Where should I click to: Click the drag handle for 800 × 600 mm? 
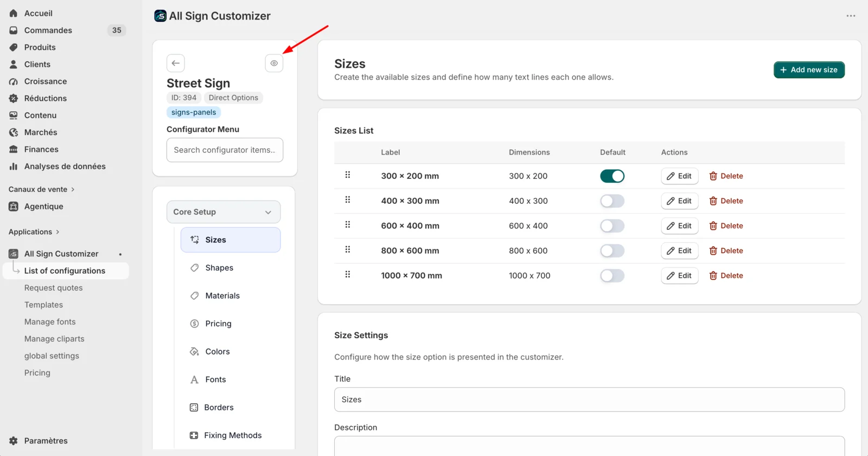(348, 250)
